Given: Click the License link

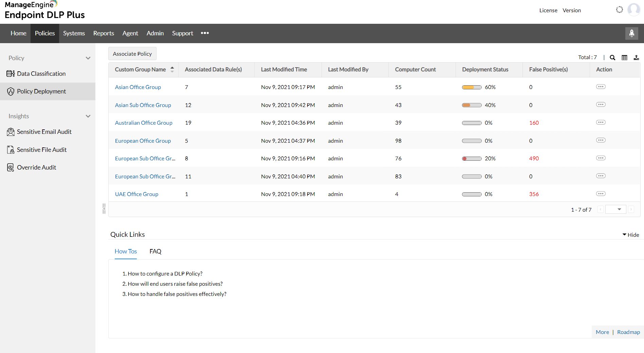Looking at the screenshot, I should click(x=548, y=10).
